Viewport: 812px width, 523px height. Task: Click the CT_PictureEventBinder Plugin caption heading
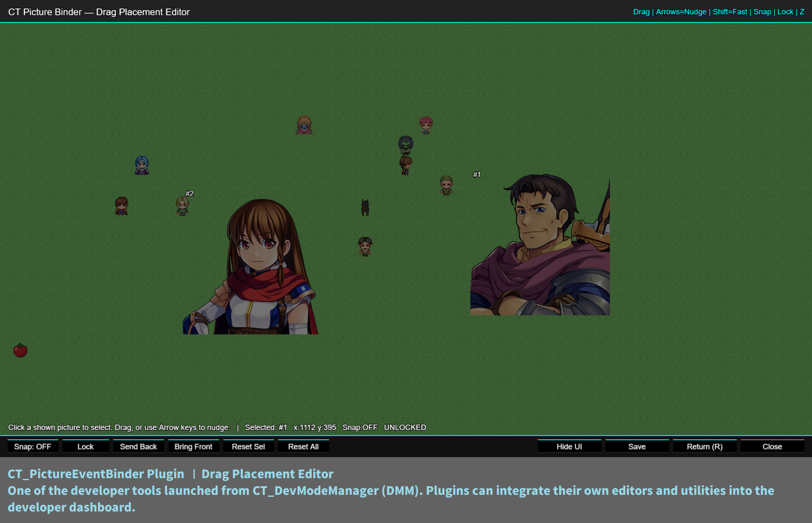click(96, 474)
